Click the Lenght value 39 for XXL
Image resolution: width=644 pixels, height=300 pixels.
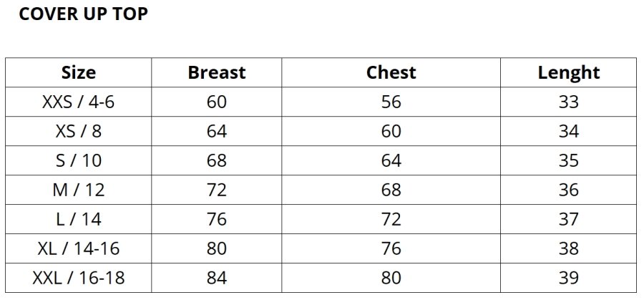[568, 278]
